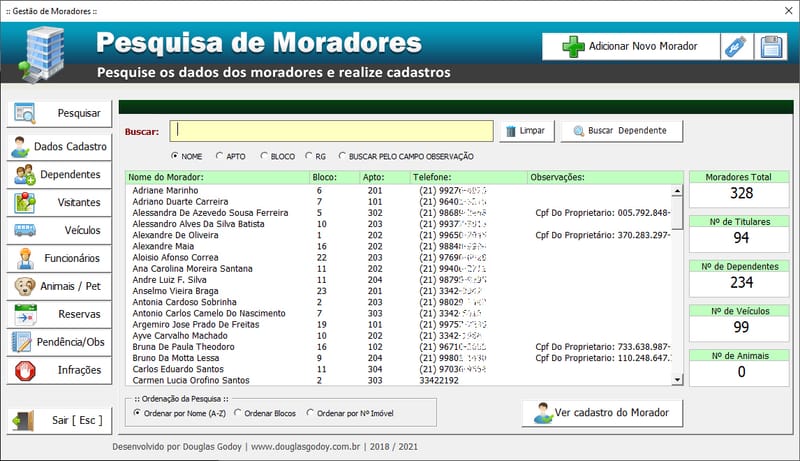Viewport: 800px width, 461px height.
Task: Select BUSCAR PELO CAMPO OBSERVAÇÃO radio option
Action: pos(342,156)
